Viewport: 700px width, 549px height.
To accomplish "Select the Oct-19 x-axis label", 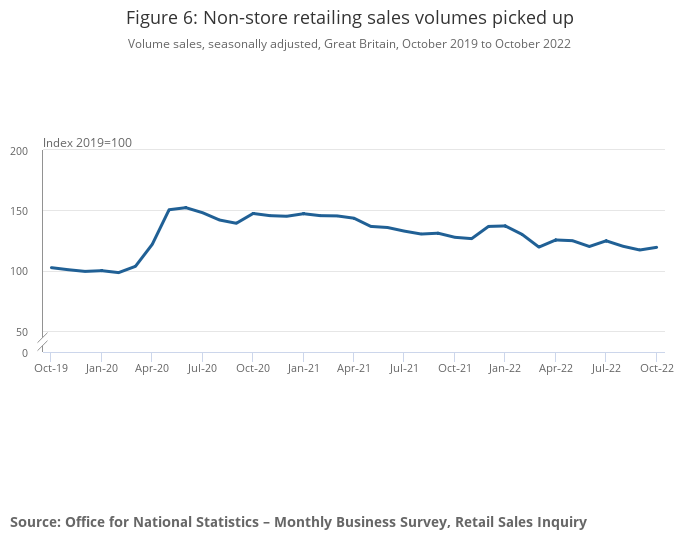I will pos(51,368).
